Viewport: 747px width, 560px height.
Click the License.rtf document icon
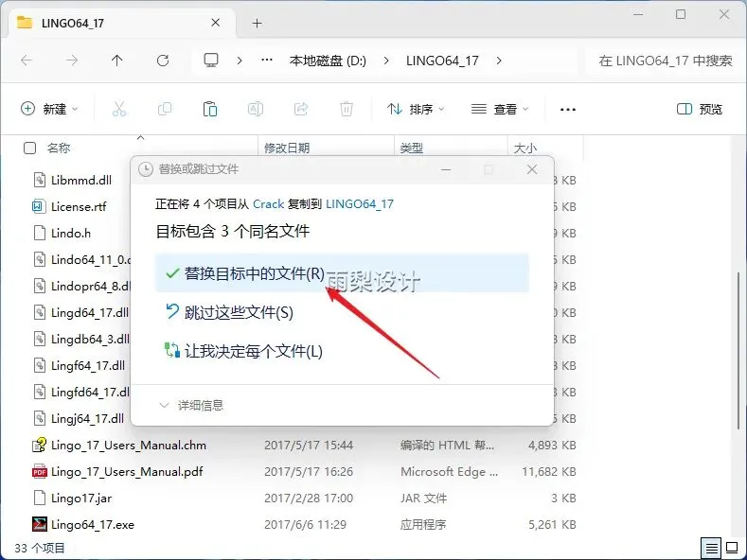click(39, 206)
